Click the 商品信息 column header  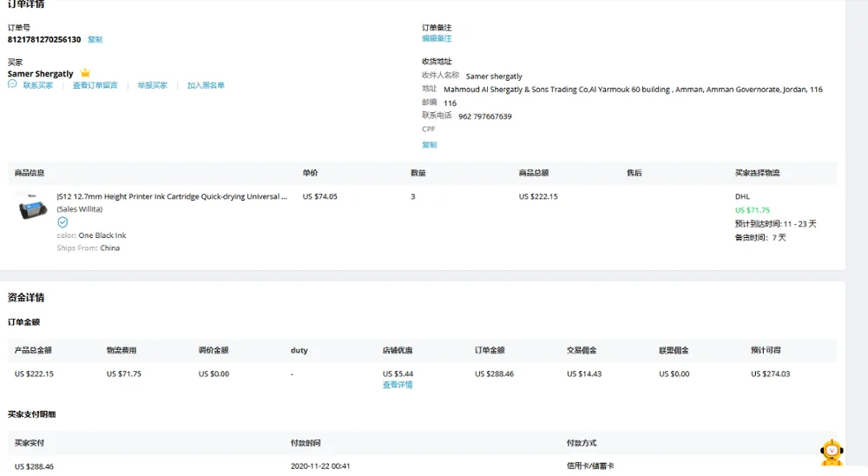coord(30,173)
